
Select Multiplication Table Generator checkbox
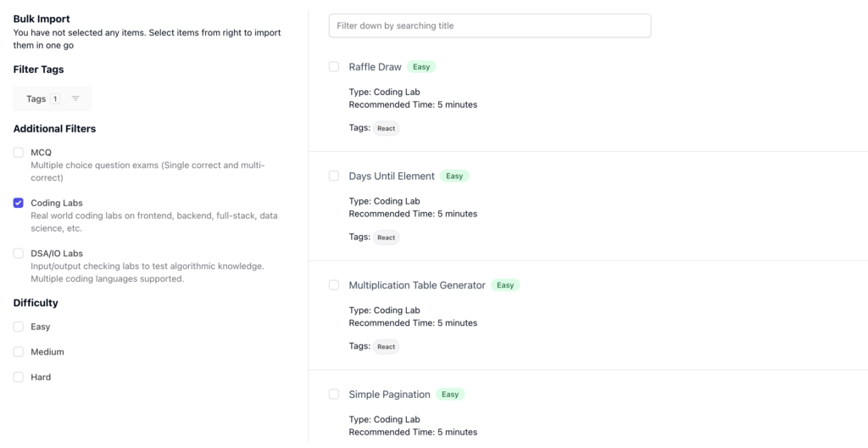[x=334, y=285]
